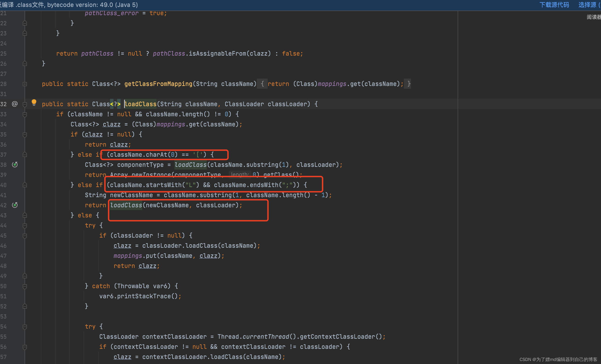Click line number 45 in the gutter
The width and height of the screenshot is (601, 364).
click(x=3, y=236)
